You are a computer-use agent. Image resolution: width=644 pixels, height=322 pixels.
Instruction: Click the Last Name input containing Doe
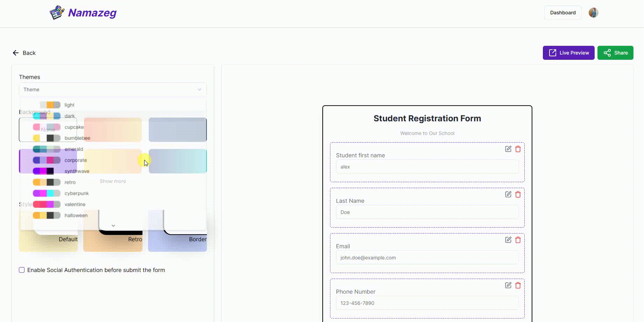pos(427,212)
